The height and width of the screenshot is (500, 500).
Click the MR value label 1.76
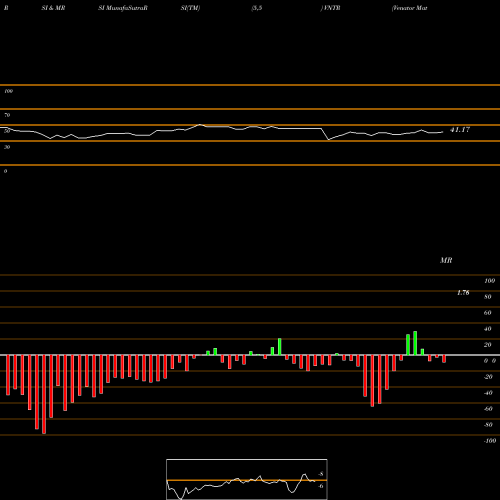(463, 293)
